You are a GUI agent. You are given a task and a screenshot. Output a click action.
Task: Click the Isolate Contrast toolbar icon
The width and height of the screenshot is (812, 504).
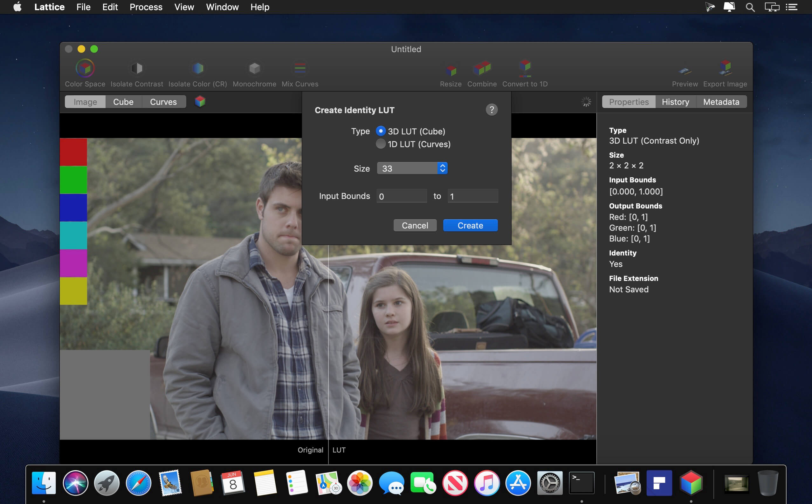pos(137,69)
